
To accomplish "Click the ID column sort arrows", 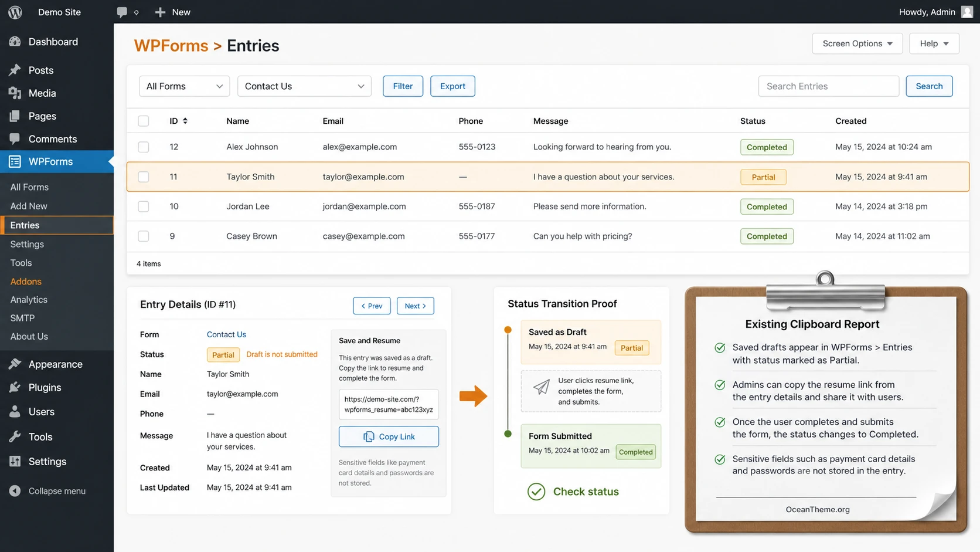I will tap(185, 121).
